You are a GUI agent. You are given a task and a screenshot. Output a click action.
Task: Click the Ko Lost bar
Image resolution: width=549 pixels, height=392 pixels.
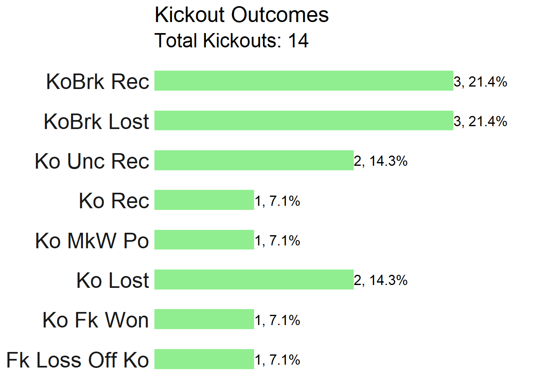[x=254, y=279]
